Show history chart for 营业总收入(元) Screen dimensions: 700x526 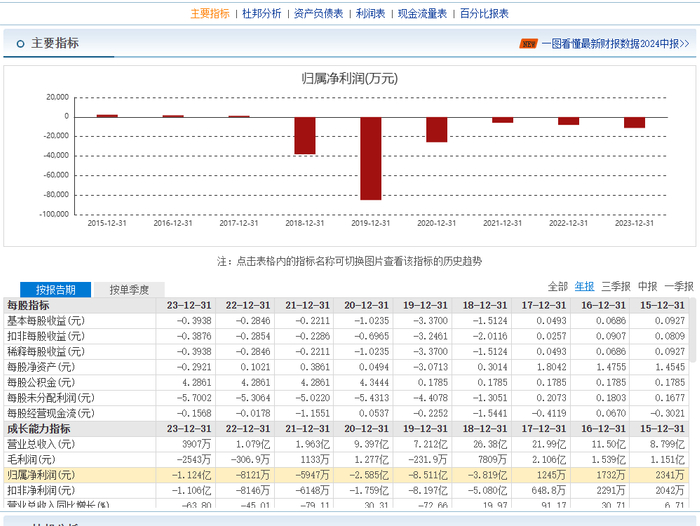pyautogui.click(x=42, y=444)
